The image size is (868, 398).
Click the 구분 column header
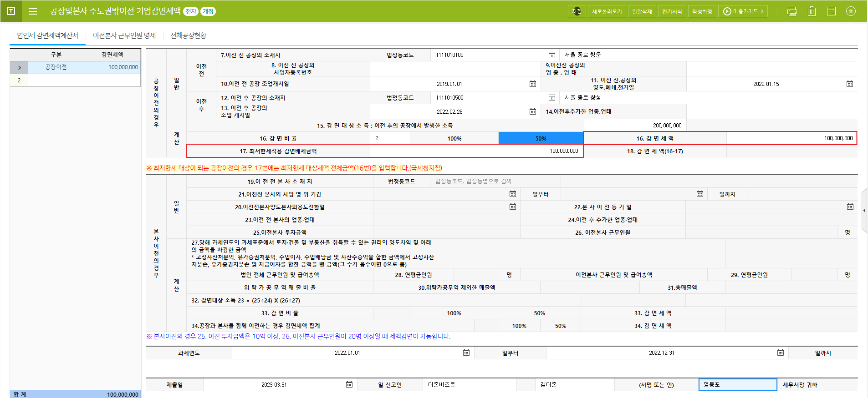tap(56, 55)
